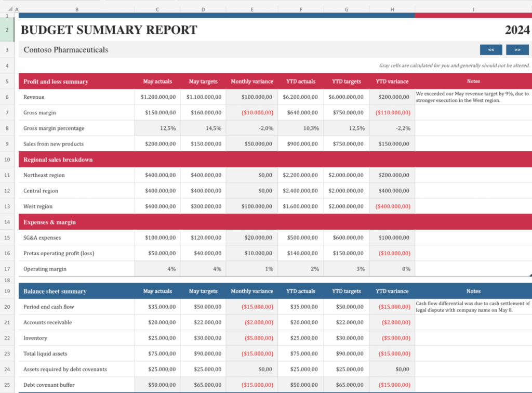Select the Gross margin YTD variance cell
Screen dimensions: 532x393
coord(392,112)
